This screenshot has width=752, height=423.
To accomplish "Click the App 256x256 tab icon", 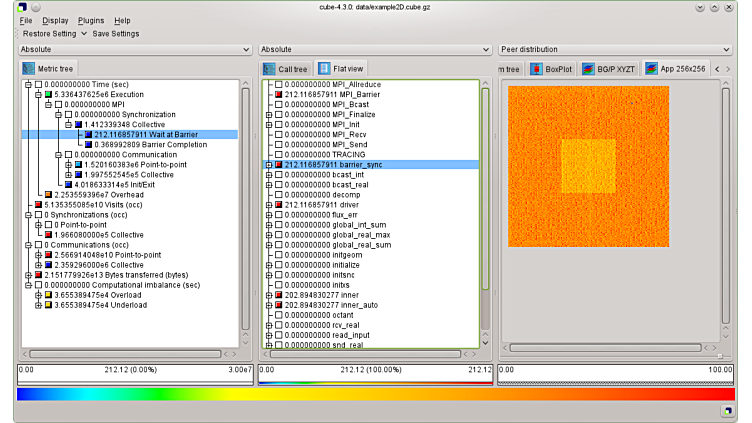I will (x=652, y=69).
